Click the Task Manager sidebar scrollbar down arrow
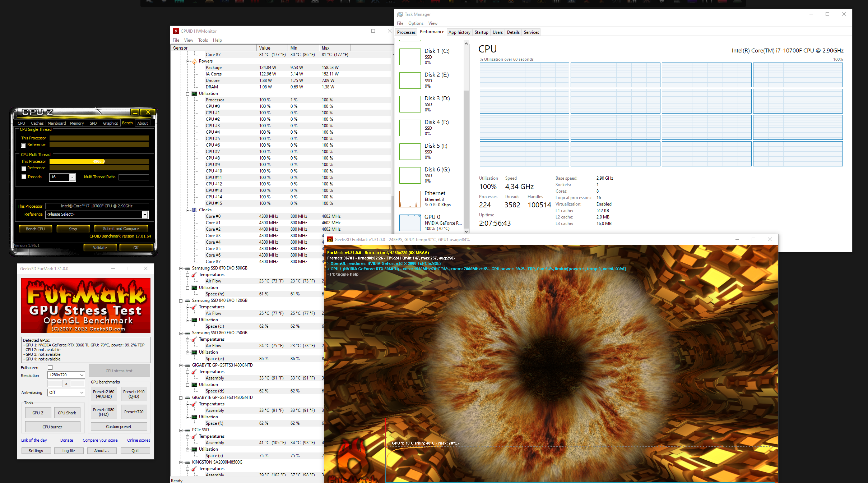868x483 pixels. pyautogui.click(x=466, y=231)
